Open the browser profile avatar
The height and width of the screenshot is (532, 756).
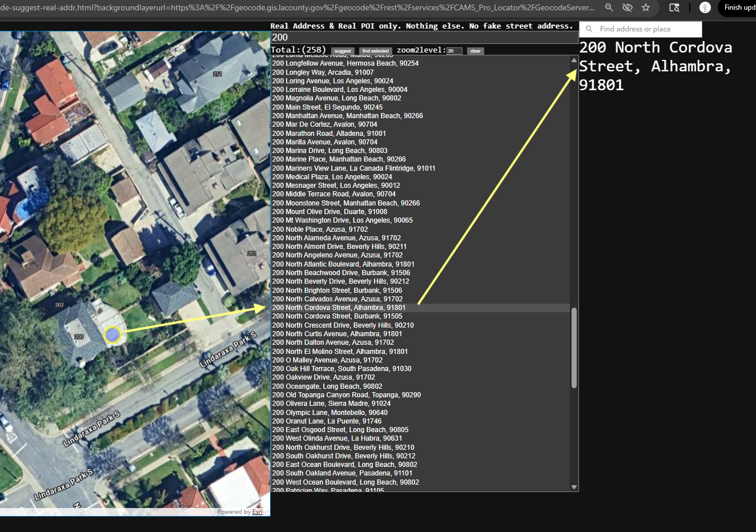point(705,7)
